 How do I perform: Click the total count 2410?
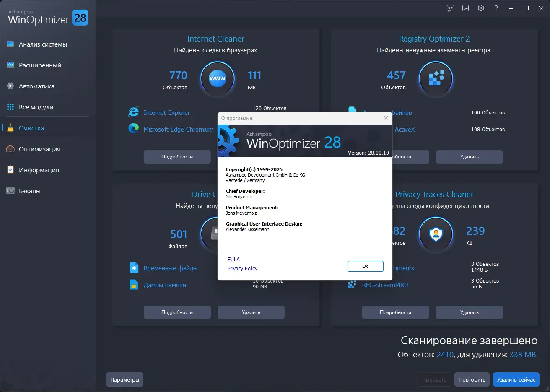(445, 355)
